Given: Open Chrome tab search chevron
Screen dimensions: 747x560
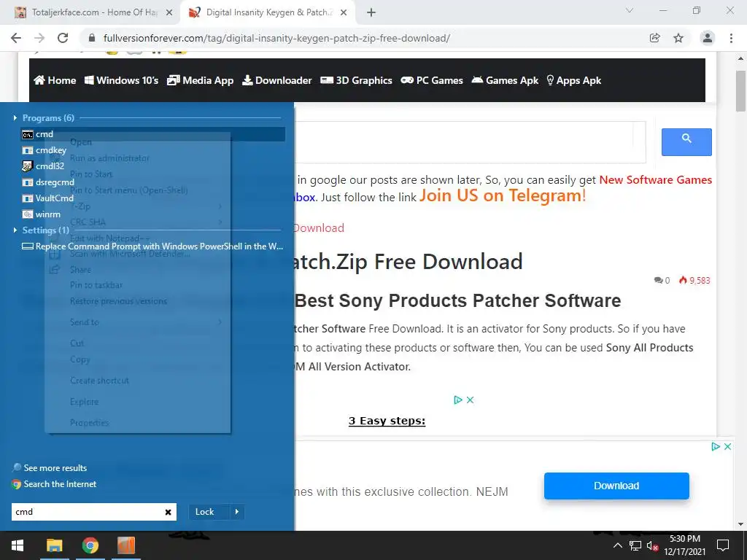Looking at the screenshot, I should point(630,10).
